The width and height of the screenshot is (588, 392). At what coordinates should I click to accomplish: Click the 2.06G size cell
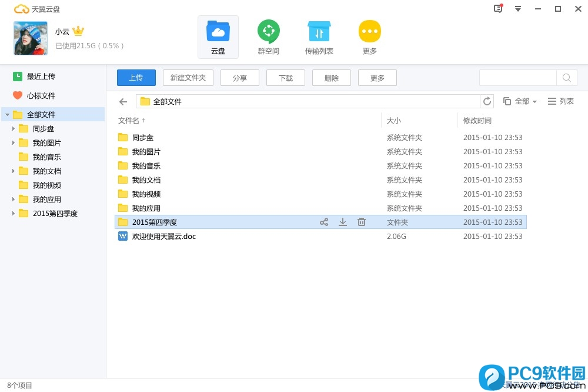click(x=396, y=236)
